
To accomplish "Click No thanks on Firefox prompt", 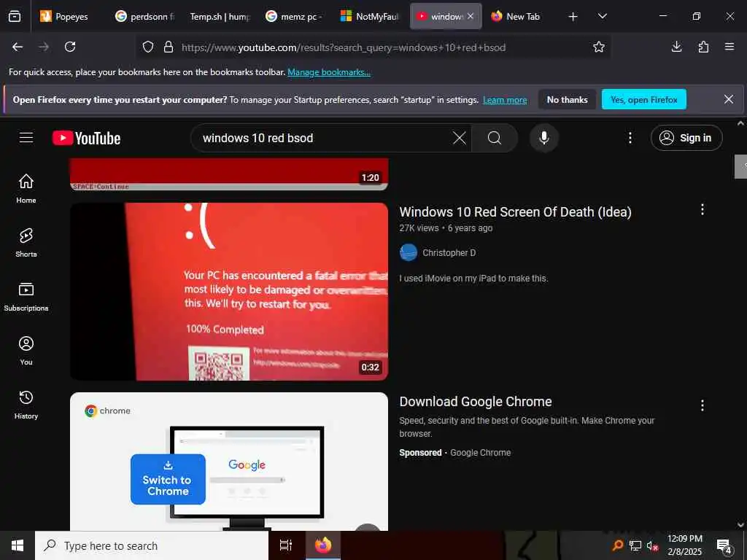I will 567,99.
